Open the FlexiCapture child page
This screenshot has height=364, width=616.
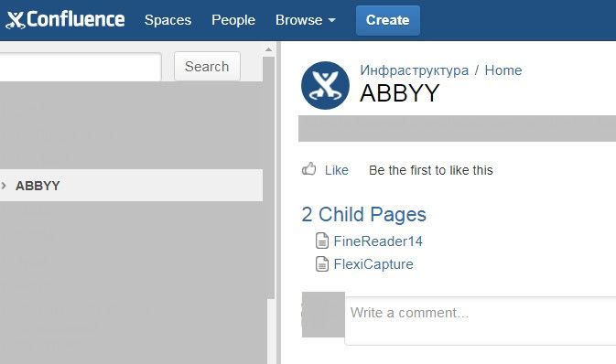(x=373, y=264)
